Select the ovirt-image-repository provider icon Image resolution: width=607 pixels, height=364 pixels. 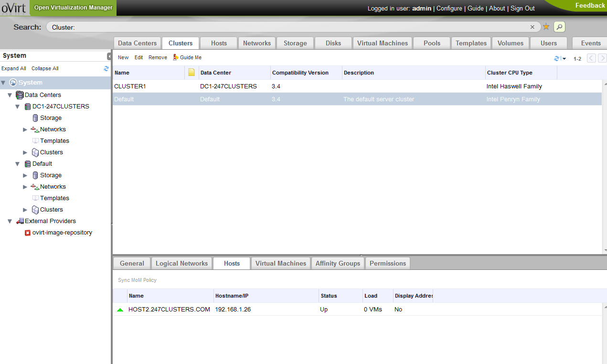pos(28,233)
